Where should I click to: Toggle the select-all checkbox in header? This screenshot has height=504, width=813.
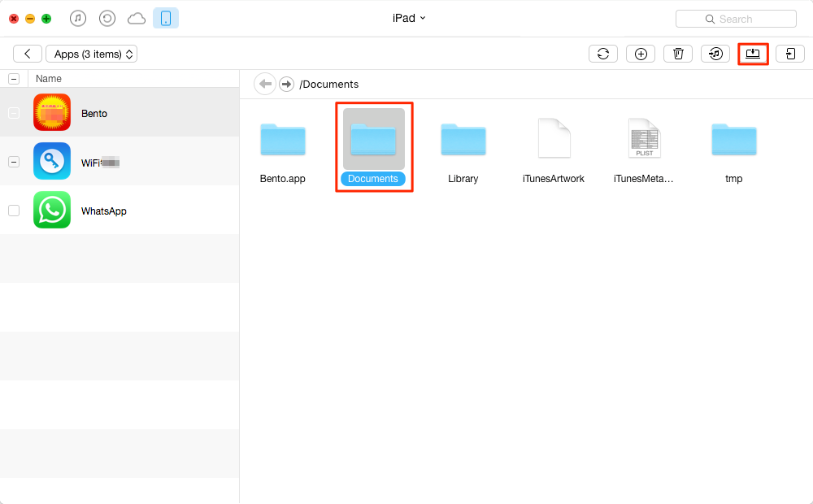tap(14, 79)
